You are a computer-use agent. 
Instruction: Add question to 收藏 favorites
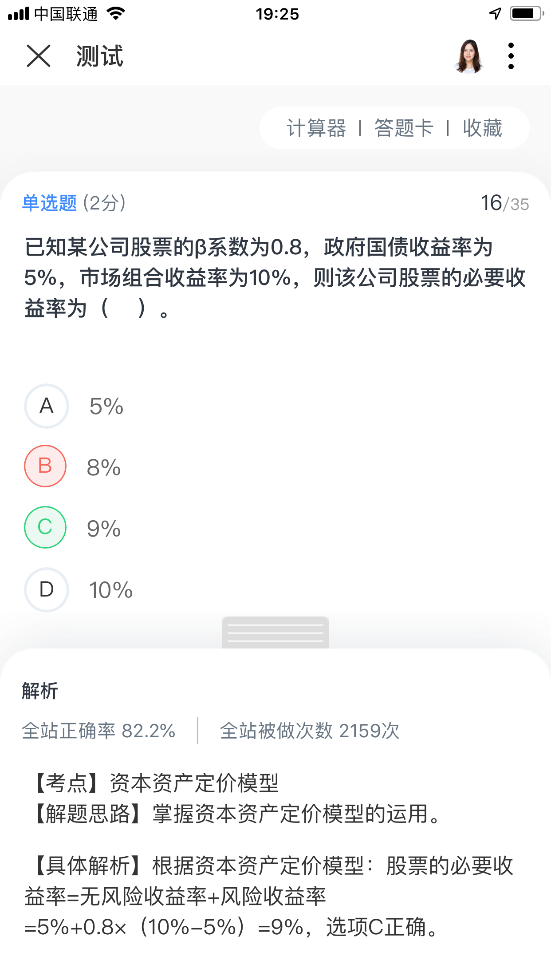(x=482, y=128)
